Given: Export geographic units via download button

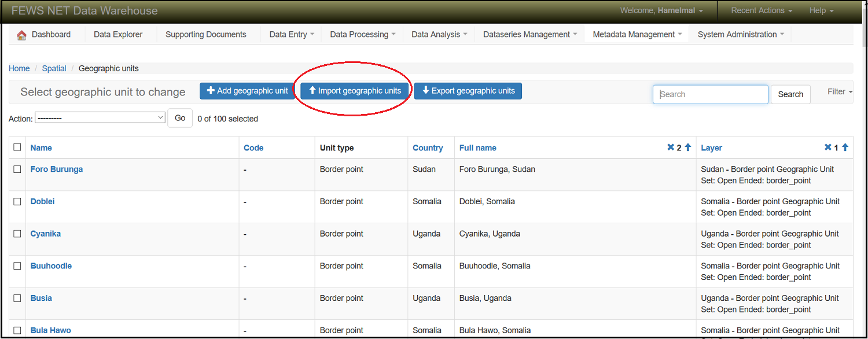Looking at the screenshot, I should coord(468,91).
